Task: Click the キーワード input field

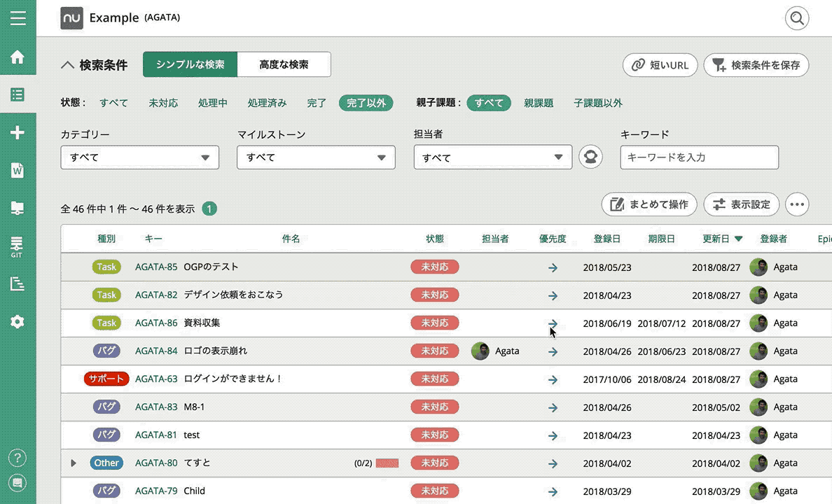Action: pos(699,157)
